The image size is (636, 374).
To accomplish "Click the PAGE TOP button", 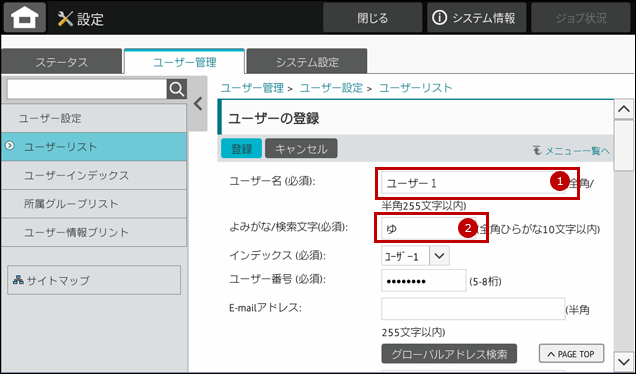I will click(571, 354).
